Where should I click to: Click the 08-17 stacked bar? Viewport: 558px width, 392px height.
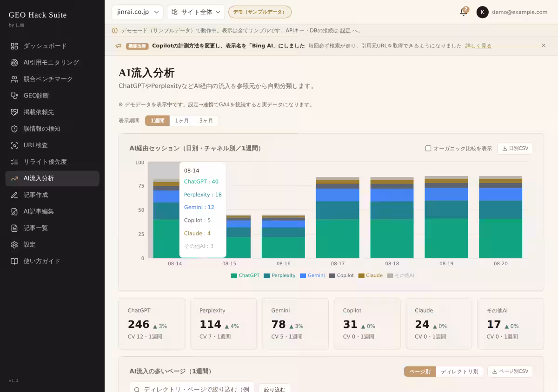(338, 217)
